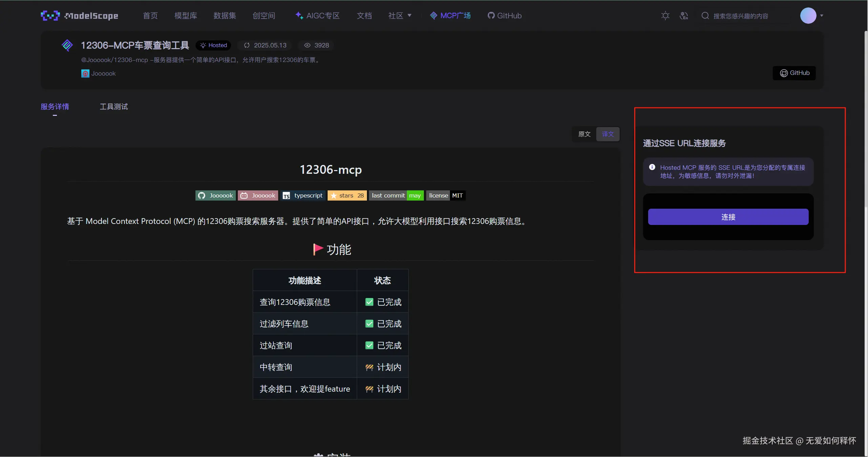This screenshot has height=457, width=868.
Task: Click the info icon in SSE notice
Action: tap(652, 167)
